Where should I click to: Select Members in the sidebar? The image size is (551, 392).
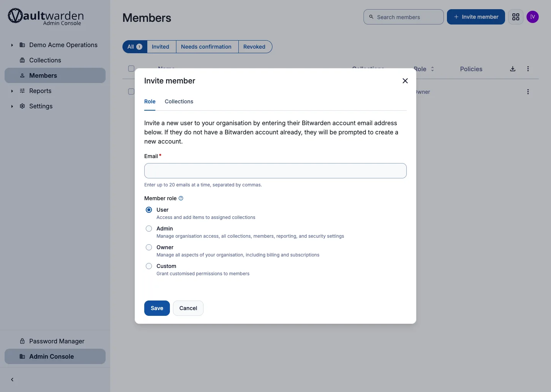click(55, 75)
